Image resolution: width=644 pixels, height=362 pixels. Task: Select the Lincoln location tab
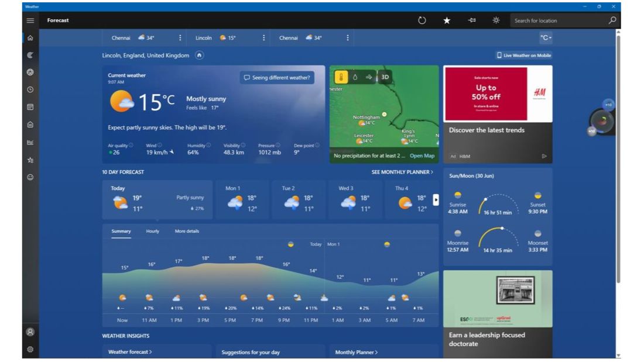click(x=204, y=37)
